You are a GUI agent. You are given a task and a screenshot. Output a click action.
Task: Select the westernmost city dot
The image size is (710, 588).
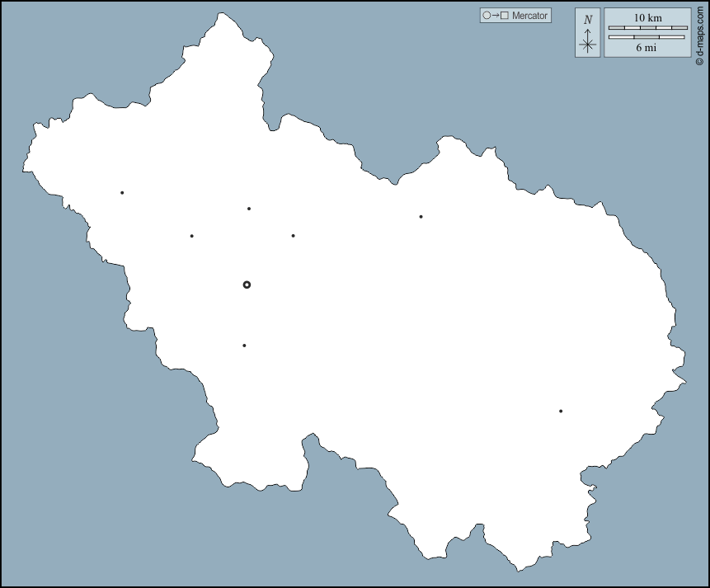(x=122, y=193)
